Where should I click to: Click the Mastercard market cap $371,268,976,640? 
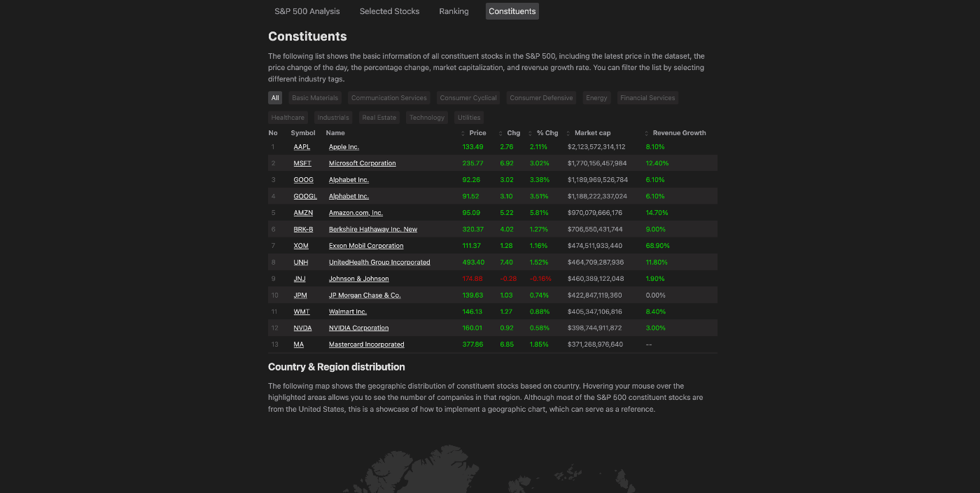[595, 345]
